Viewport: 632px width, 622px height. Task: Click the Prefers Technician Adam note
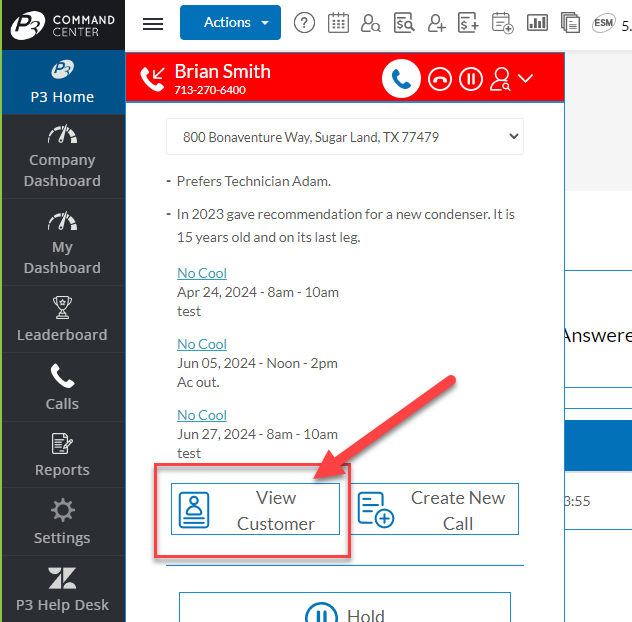[254, 181]
